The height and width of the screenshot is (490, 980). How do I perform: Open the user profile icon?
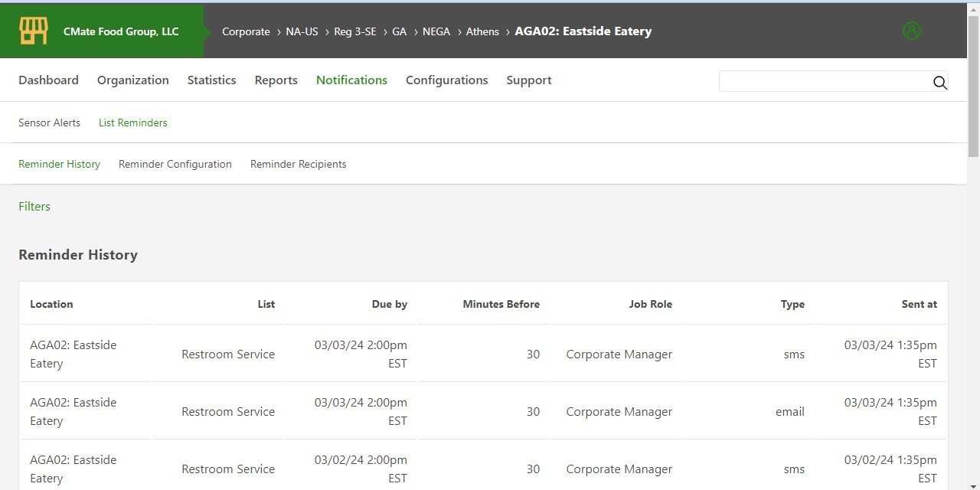tap(911, 31)
